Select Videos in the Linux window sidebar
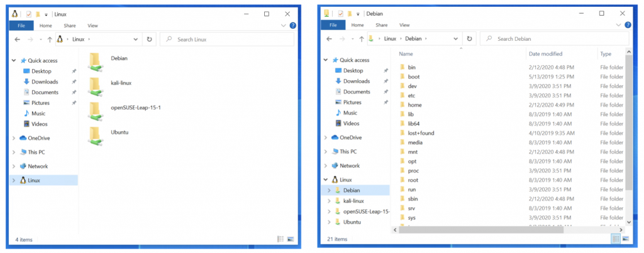 pos(40,124)
